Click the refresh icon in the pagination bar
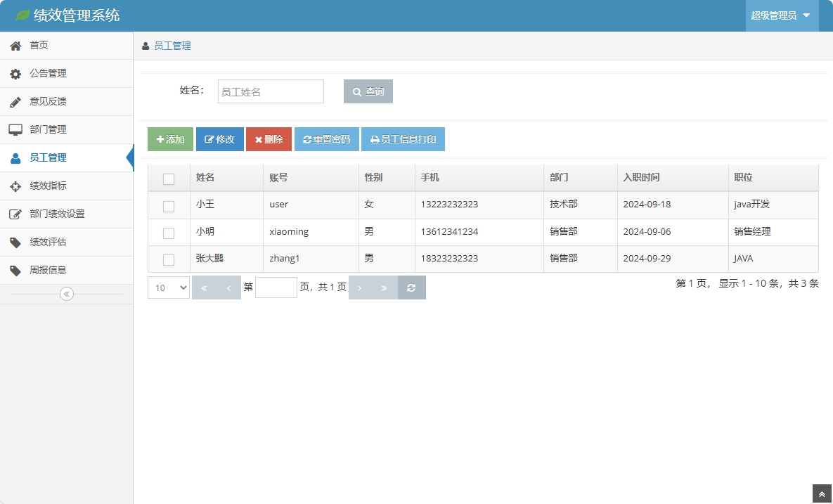The width and height of the screenshot is (833, 504). click(411, 287)
